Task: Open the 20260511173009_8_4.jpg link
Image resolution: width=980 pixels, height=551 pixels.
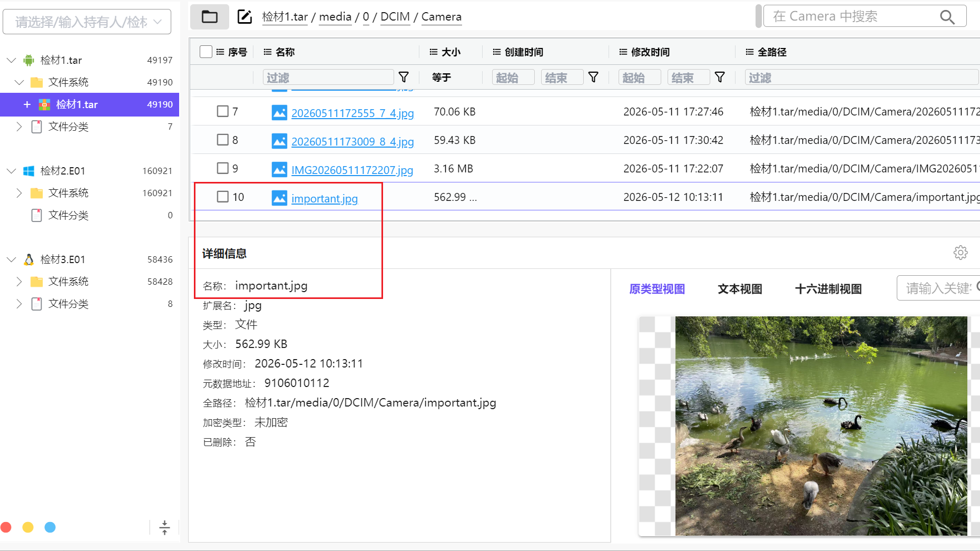Action: tap(352, 142)
